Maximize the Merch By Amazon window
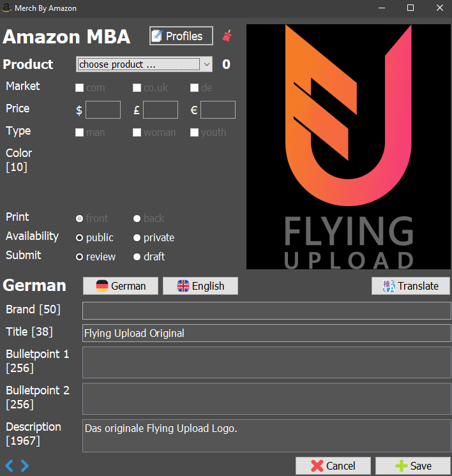 (x=411, y=8)
